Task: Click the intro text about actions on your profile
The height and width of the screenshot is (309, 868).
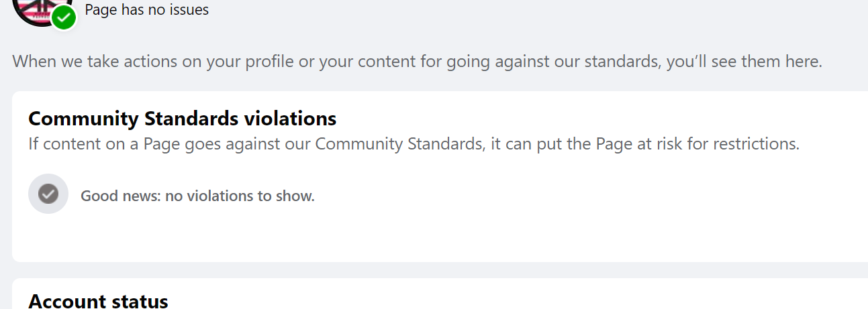Action: click(x=417, y=62)
